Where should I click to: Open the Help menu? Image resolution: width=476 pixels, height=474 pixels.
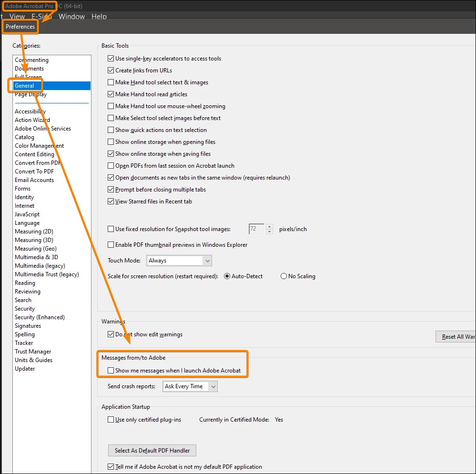(x=99, y=16)
